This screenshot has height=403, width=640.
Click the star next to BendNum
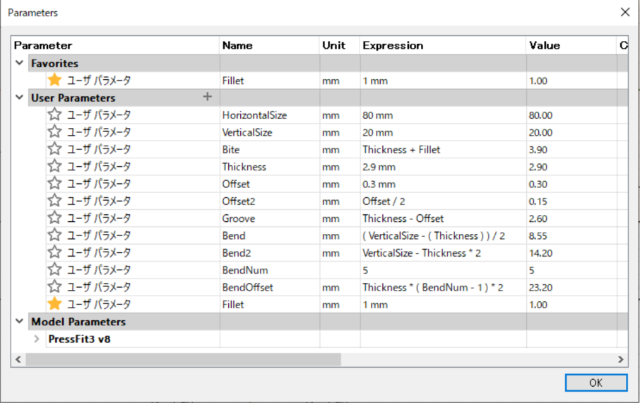click(x=54, y=269)
